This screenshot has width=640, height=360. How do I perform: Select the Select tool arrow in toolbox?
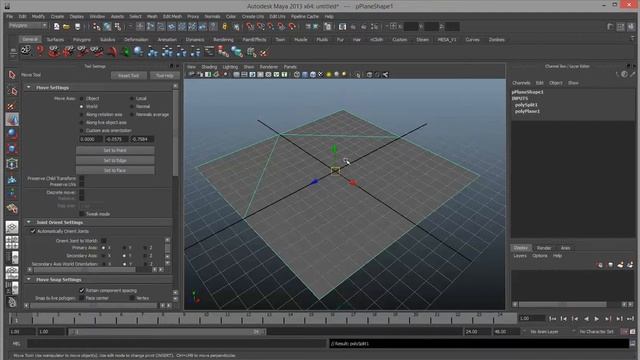(12, 75)
